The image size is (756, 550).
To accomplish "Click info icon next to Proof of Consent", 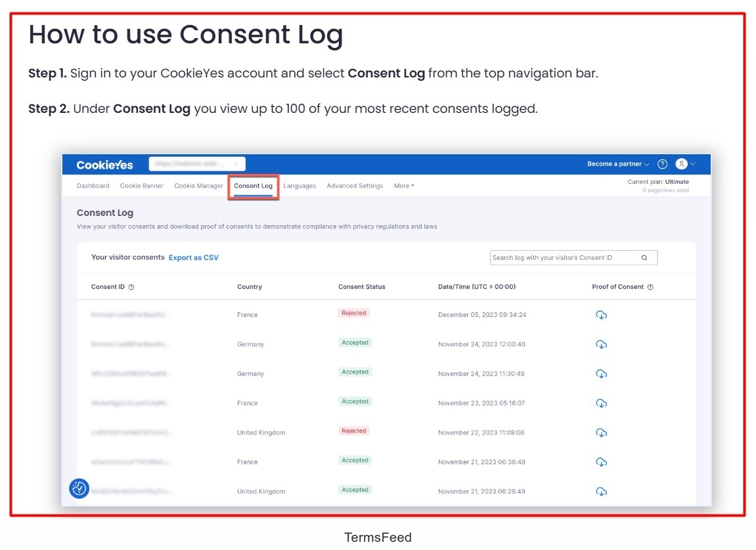I will coord(650,287).
